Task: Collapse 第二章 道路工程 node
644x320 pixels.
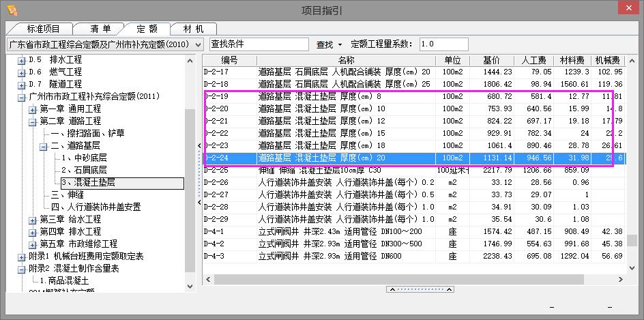Action: tap(33, 122)
